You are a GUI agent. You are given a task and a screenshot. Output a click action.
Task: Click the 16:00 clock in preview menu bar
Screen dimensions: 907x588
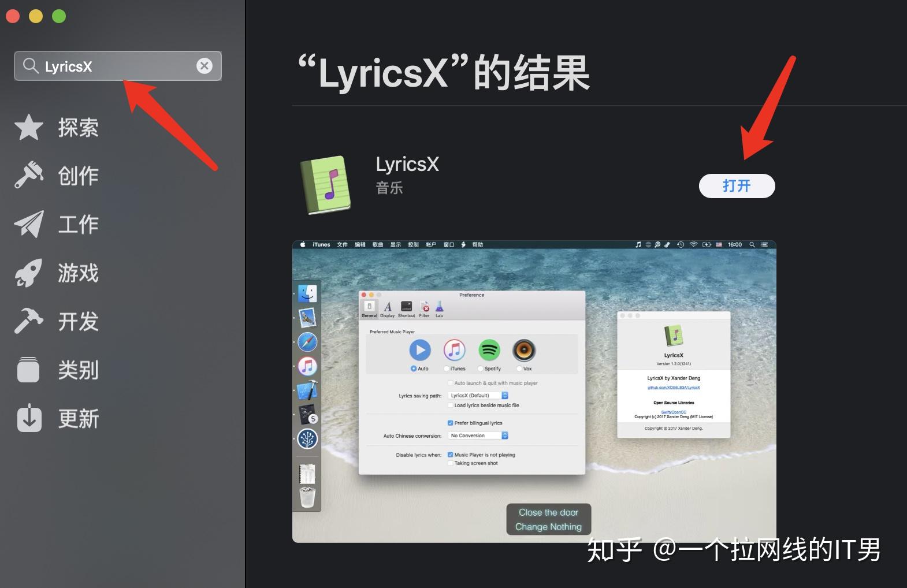coord(735,244)
